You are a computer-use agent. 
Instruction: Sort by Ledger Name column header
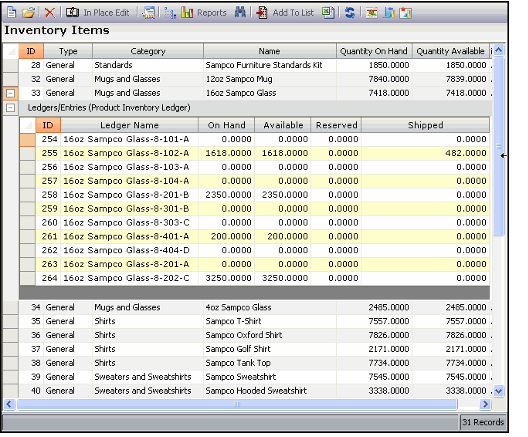click(x=130, y=125)
